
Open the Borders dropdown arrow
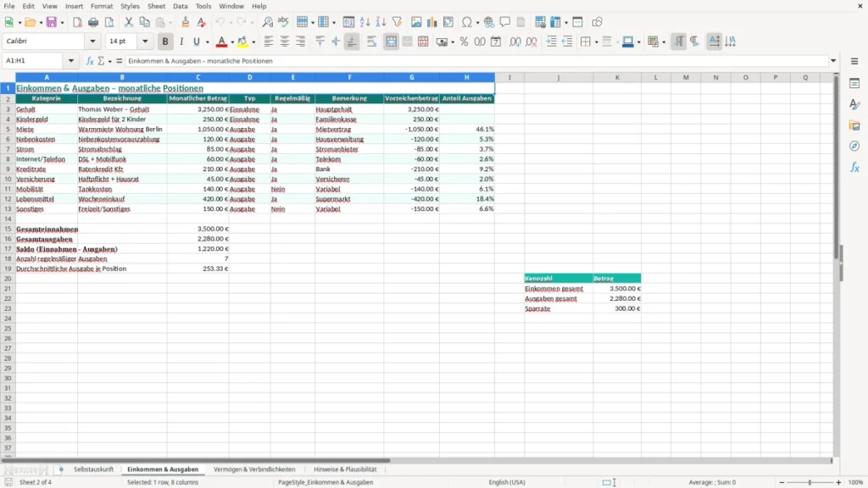click(596, 42)
